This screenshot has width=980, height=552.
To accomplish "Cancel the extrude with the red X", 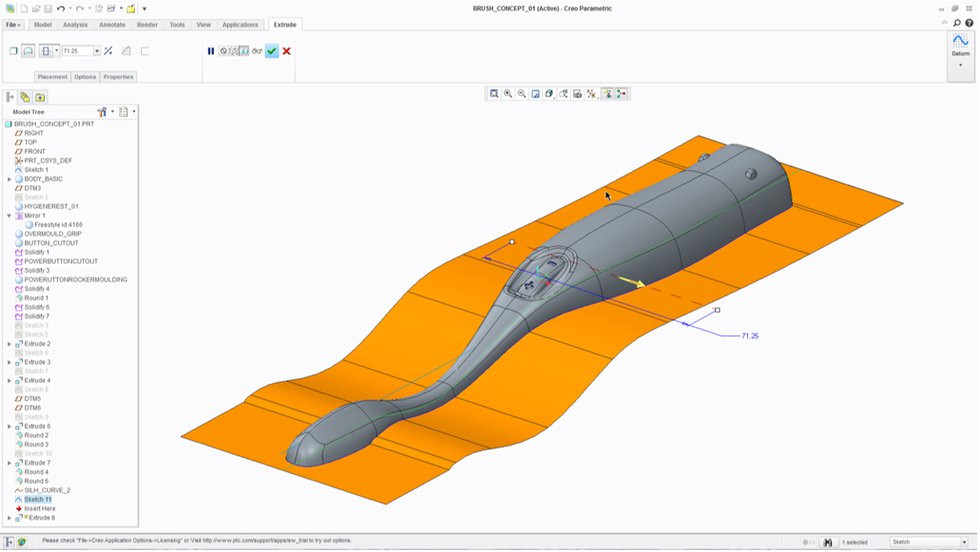I will [287, 51].
